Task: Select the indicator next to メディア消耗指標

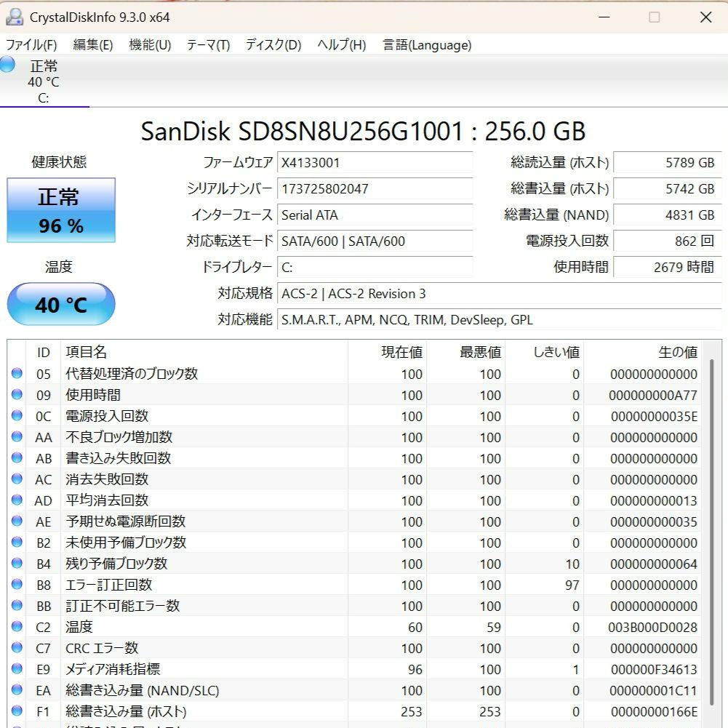Action: point(18,669)
